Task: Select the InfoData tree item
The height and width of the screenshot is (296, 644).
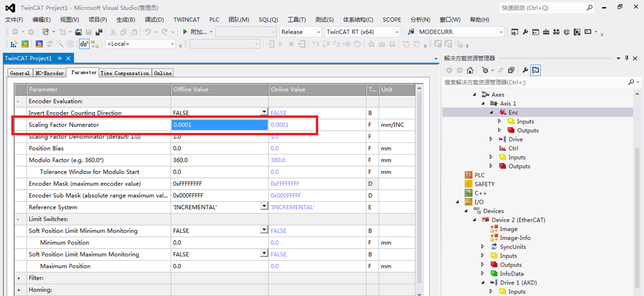Action: [x=512, y=273]
